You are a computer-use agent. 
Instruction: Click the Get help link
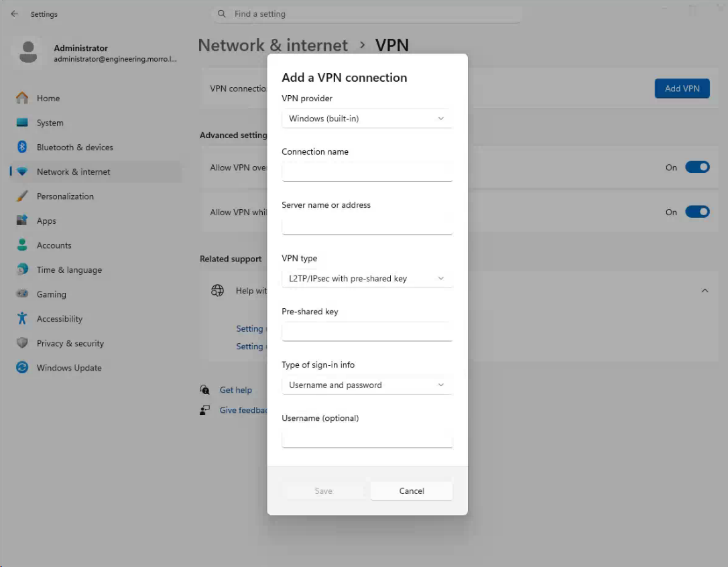coord(236,390)
